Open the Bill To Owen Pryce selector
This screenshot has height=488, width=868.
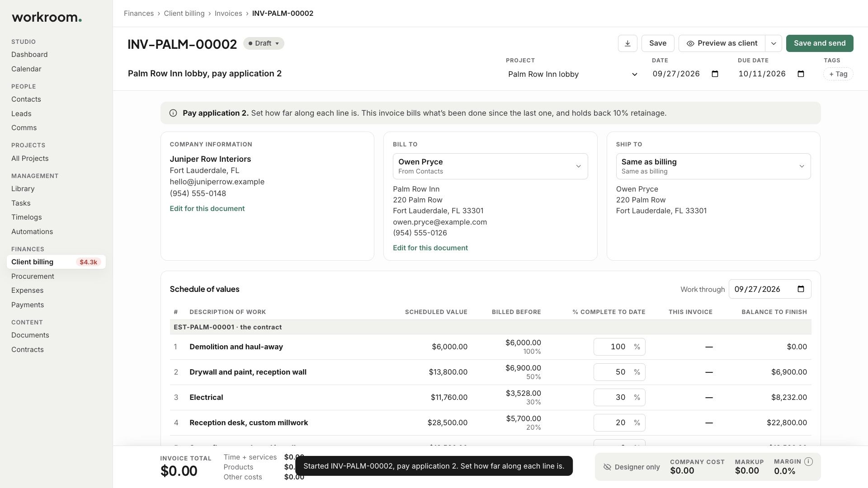pos(490,166)
